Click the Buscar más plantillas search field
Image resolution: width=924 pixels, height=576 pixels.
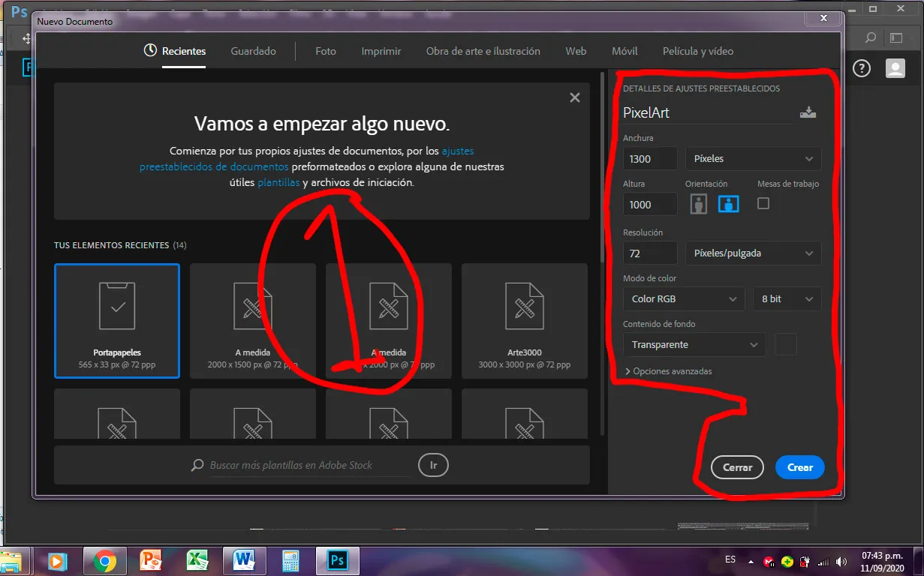(311, 465)
